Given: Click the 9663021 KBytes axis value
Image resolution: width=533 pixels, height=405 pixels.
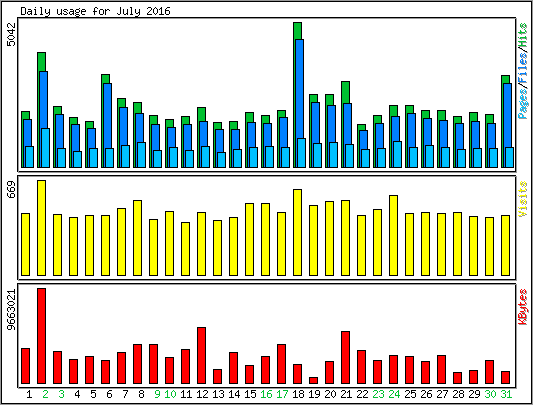Looking at the screenshot, I should coord(12,310).
